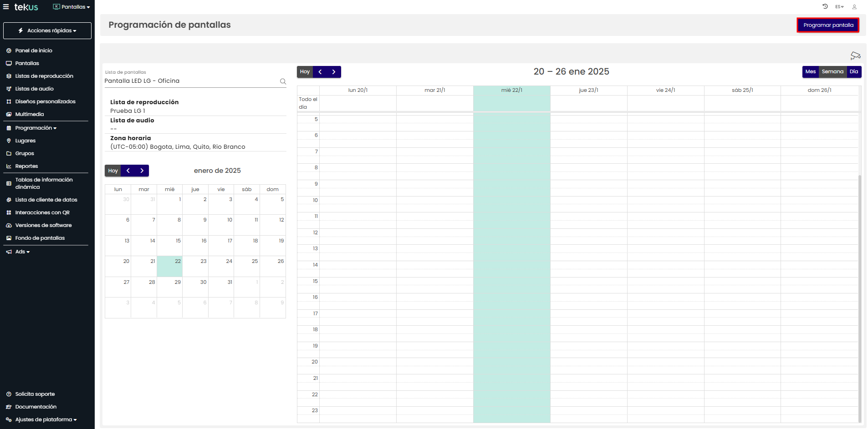Expand the Programación sidebar menu

click(36, 128)
